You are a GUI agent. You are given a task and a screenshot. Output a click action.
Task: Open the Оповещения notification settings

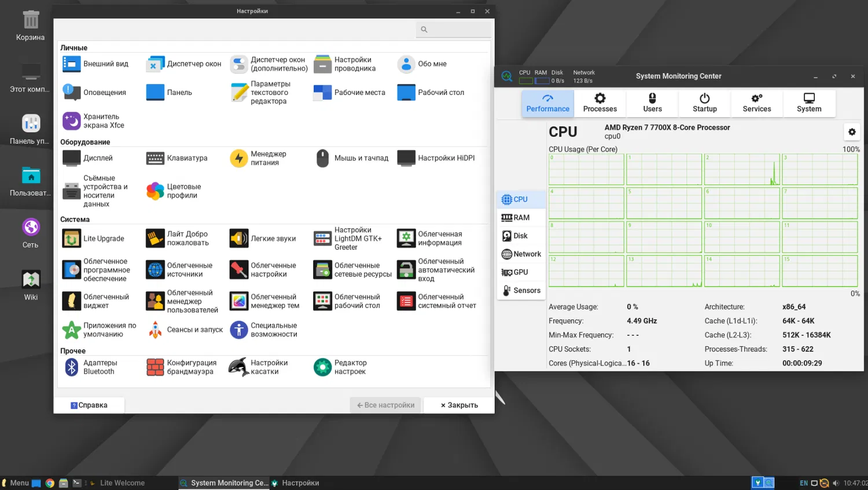94,92
